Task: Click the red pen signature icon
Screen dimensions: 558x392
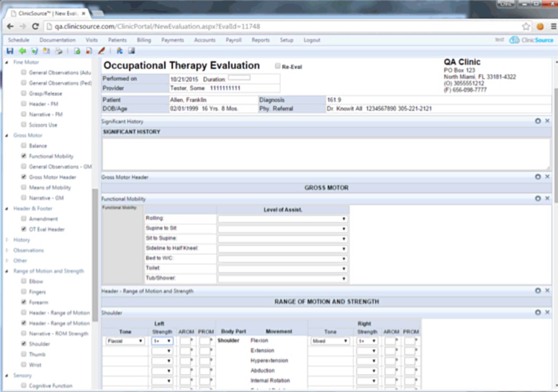Action: point(101,51)
